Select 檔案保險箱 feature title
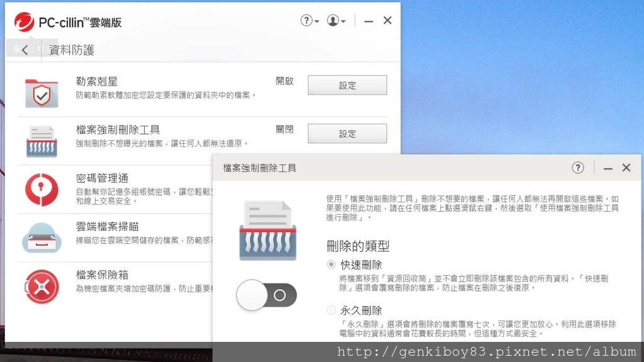This screenshot has width=644, height=362. [103, 275]
